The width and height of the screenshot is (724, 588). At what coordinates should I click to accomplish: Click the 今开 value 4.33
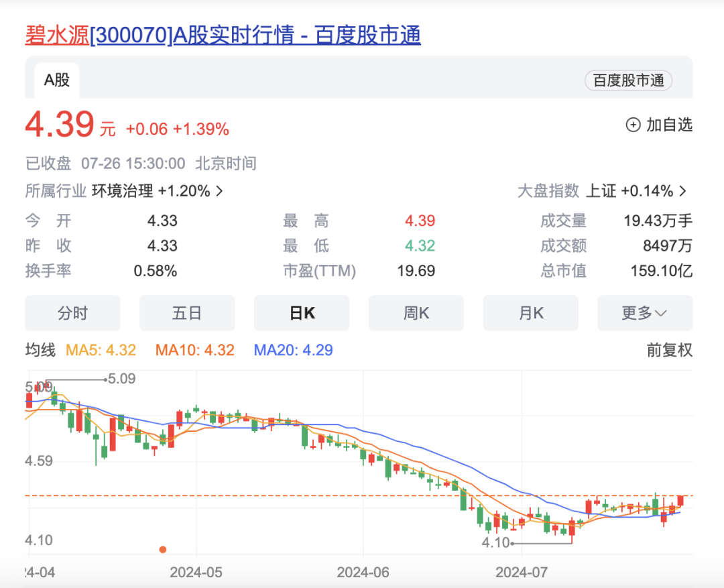pos(162,221)
